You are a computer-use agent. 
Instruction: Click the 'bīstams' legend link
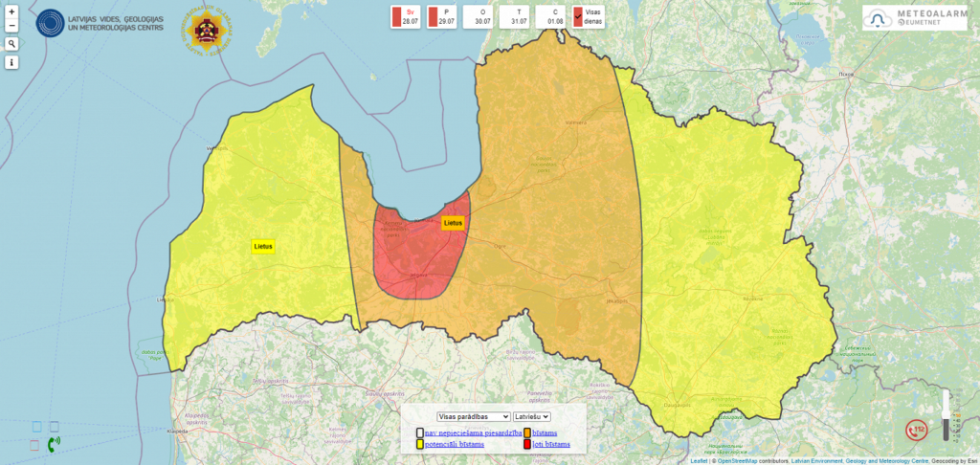point(545,432)
